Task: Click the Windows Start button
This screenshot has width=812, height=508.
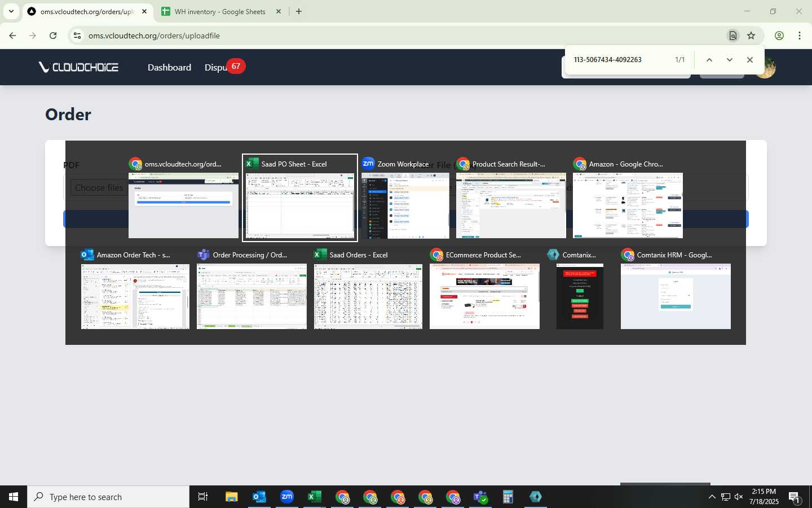Action: (x=14, y=497)
